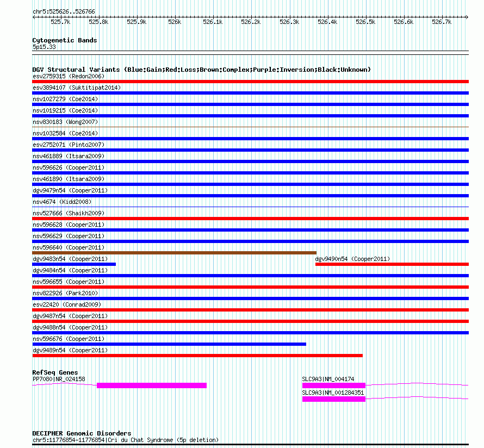The image size is (484, 448).
Task: Click the Cytogenetic Bands track title
Action: tap(65, 40)
